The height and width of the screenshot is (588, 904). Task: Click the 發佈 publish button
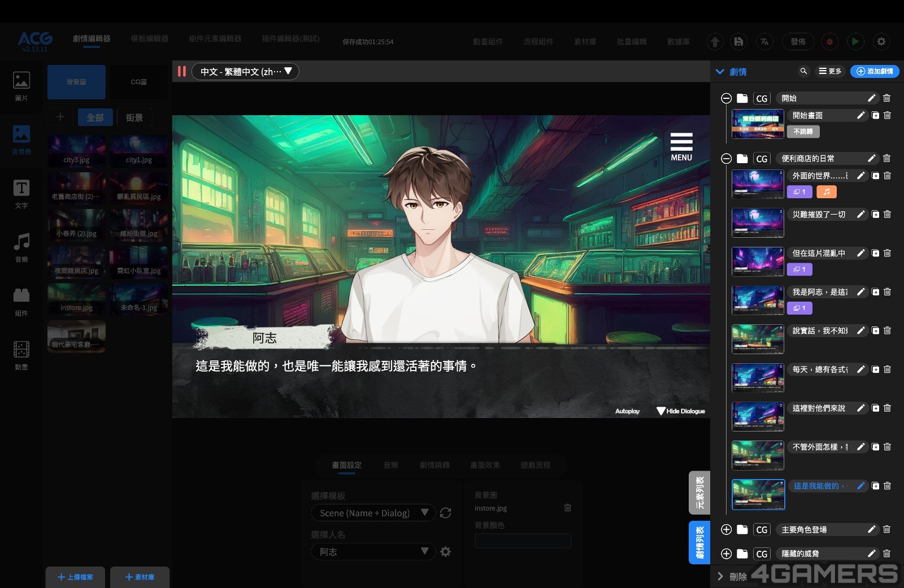(798, 41)
